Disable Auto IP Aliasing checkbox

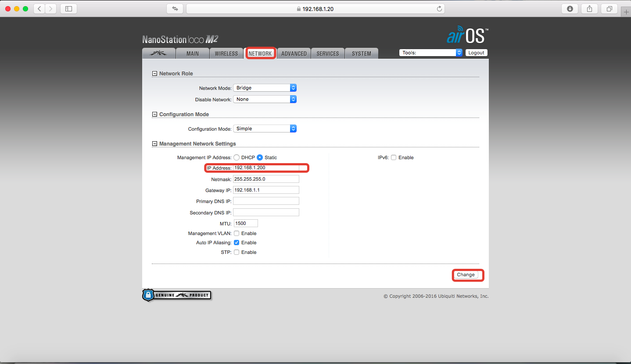[x=237, y=243]
